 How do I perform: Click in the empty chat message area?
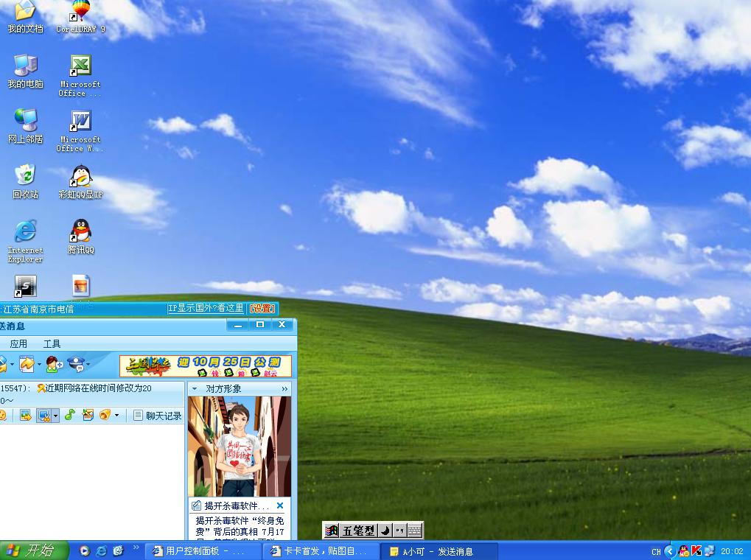click(x=92, y=481)
